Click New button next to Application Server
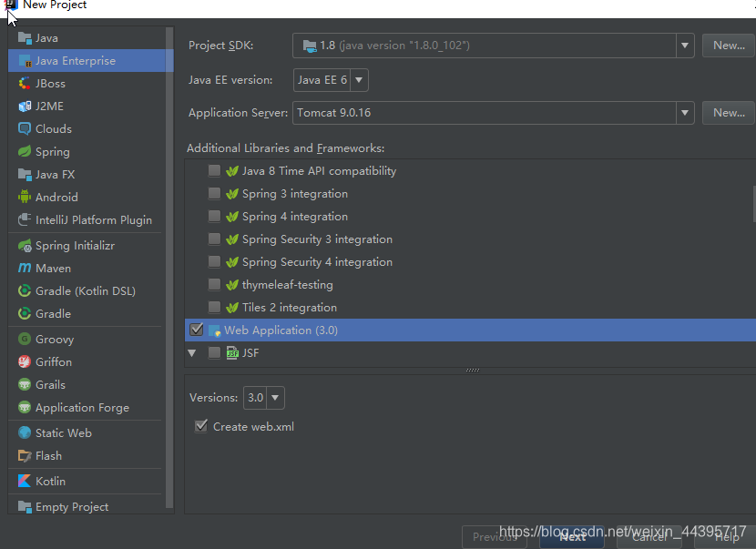 coord(729,113)
